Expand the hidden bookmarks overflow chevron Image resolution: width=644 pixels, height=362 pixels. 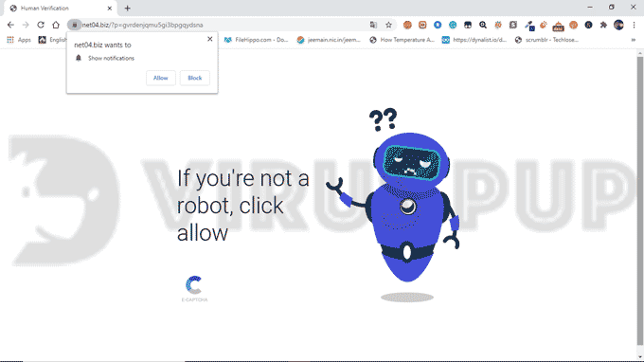(633, 40)
